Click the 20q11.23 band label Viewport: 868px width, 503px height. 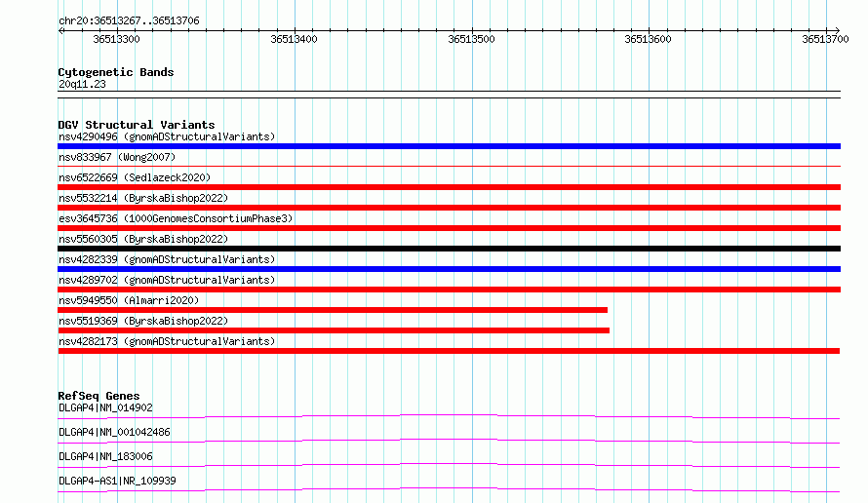point(82,84)
